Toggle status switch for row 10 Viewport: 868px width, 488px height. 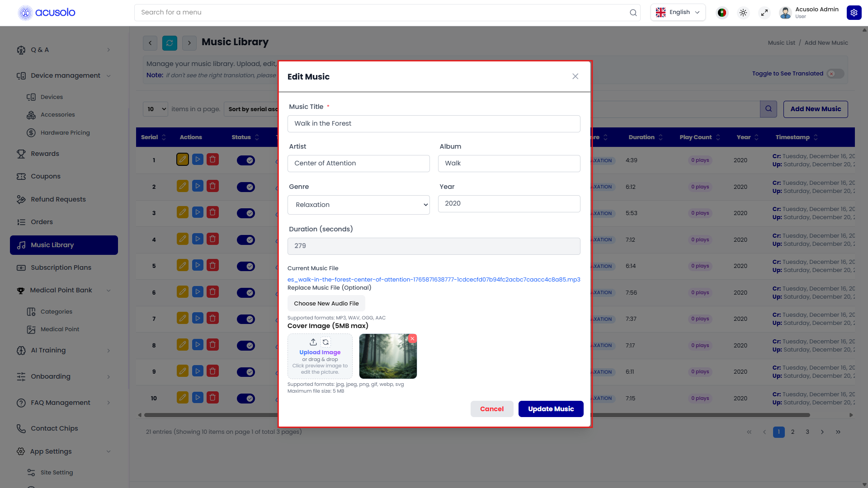246,398
